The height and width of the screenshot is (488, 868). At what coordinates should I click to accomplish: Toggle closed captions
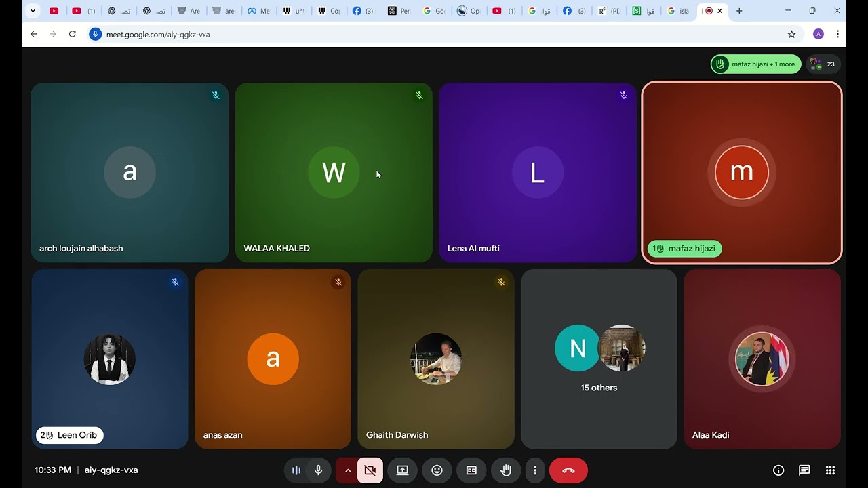click(471, 470)
